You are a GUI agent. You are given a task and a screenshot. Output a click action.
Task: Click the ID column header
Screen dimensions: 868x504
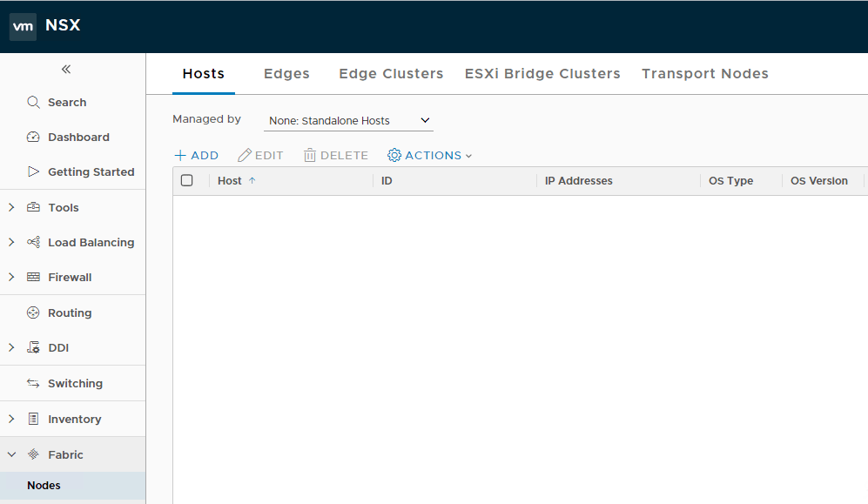tap(387, 180)
